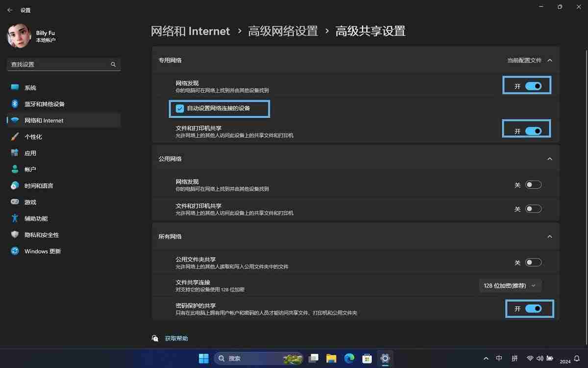Launch Microsoft Edge from the taskbar
This screenshot has height=368, width=588.
tap(349, 358)
